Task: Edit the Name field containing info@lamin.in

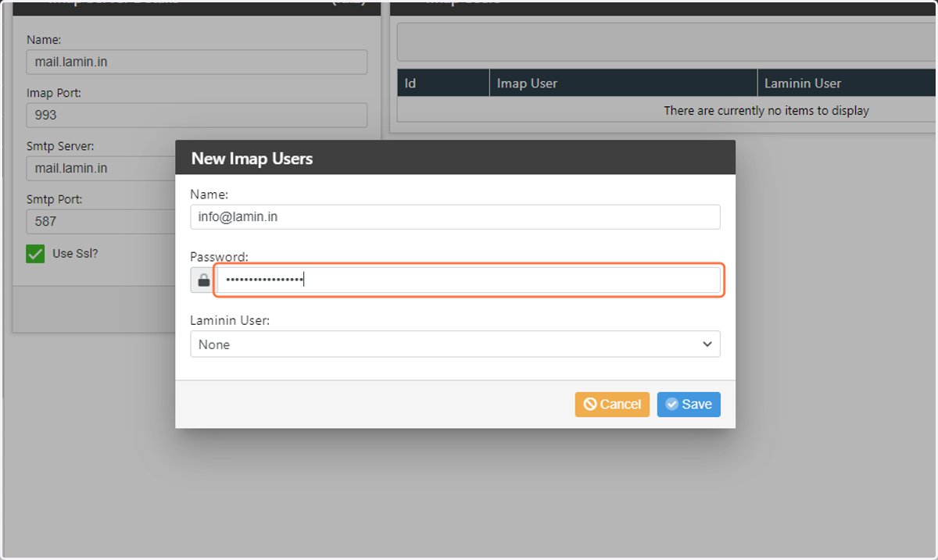Action: pyautogui.click(x=455, y=217)
